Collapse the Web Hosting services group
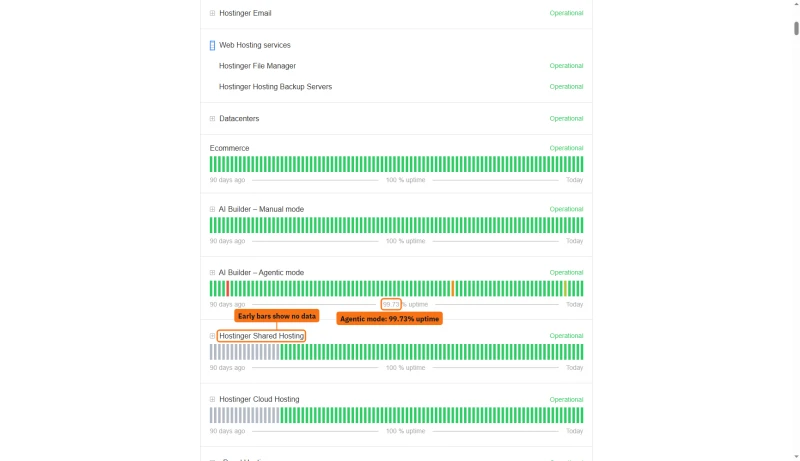This screenshot has height=461, width=800. point(212,45)
